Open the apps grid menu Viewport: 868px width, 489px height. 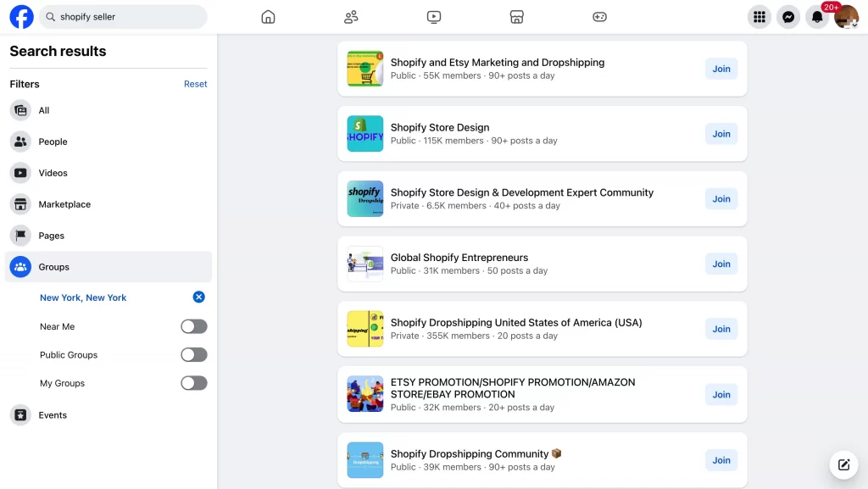(x=759, y=17)
